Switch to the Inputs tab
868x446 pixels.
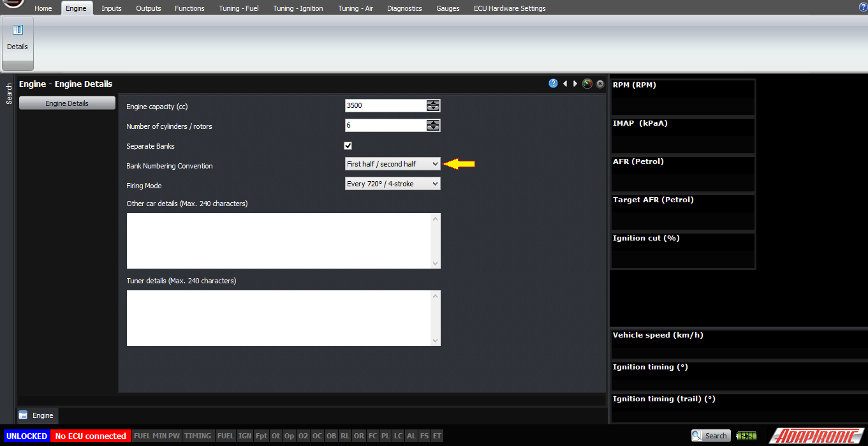pyautogui.click(x=112, y=8)
